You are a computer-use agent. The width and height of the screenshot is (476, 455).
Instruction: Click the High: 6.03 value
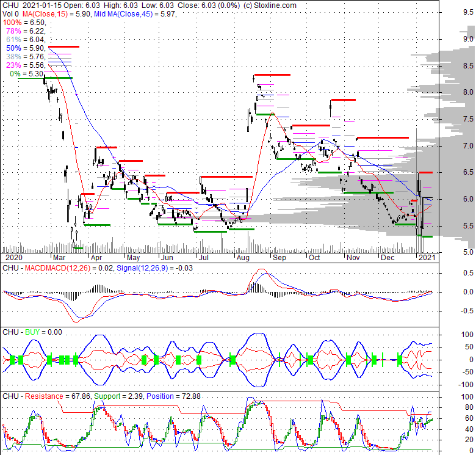pos(120,5)
